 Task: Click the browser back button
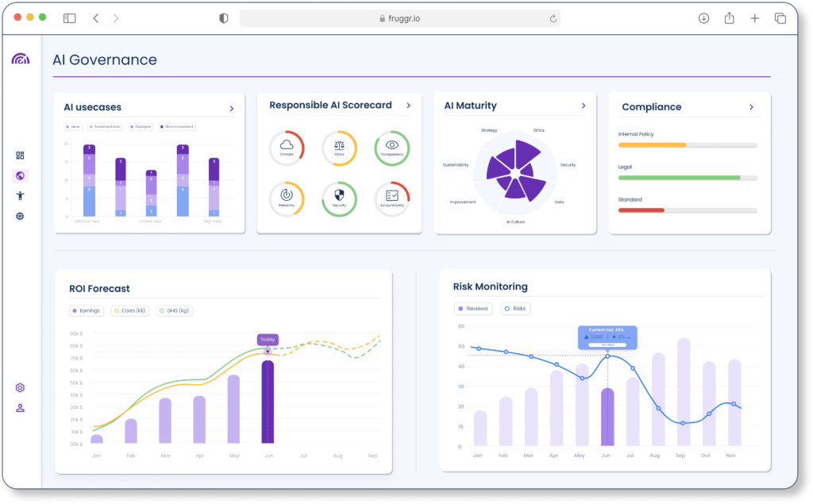96,18
